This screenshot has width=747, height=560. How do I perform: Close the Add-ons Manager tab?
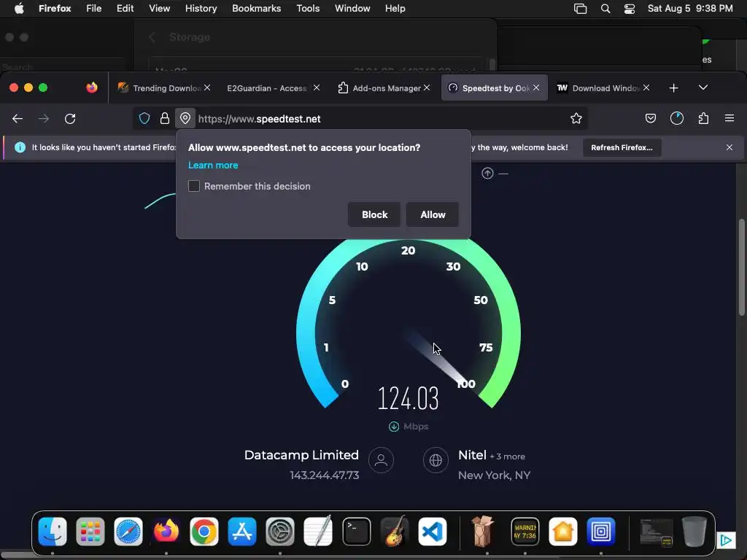click(427, 87)
